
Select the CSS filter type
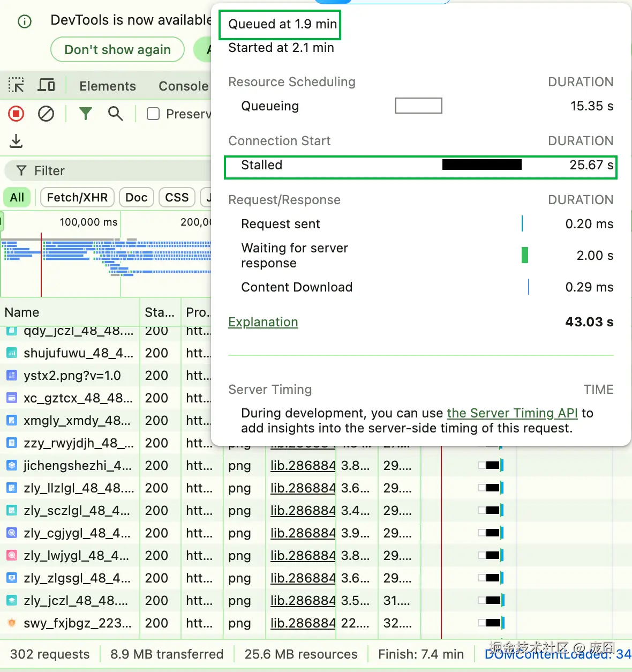point(177,198)
